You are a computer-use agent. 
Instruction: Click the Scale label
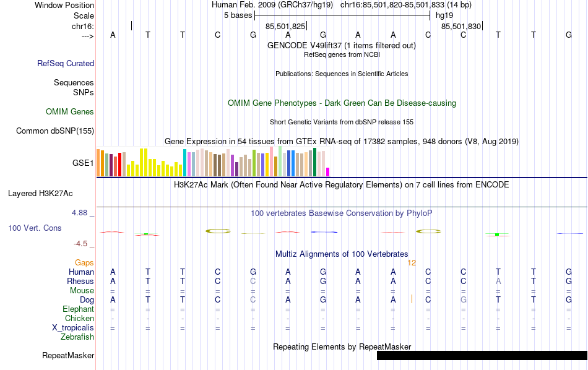[x=84, y=15]
